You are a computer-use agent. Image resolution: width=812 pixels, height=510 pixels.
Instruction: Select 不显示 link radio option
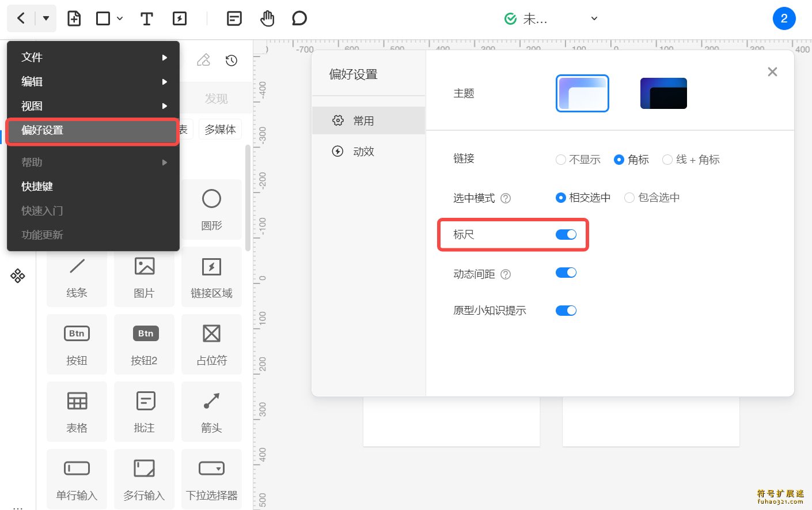click(x=578, y=160)
